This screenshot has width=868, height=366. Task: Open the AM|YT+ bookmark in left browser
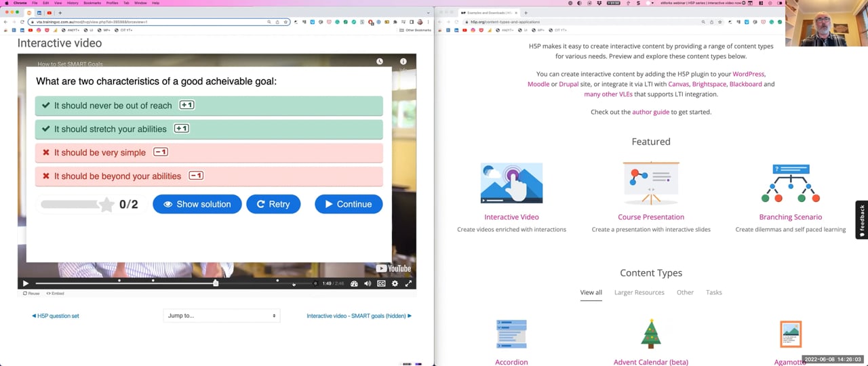pos(69,30)
